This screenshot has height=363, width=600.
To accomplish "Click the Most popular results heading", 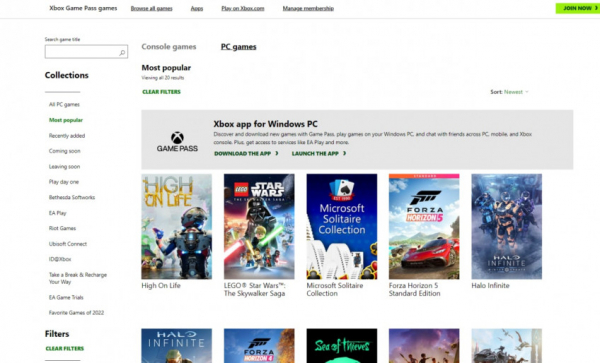I will coord(166,68).
